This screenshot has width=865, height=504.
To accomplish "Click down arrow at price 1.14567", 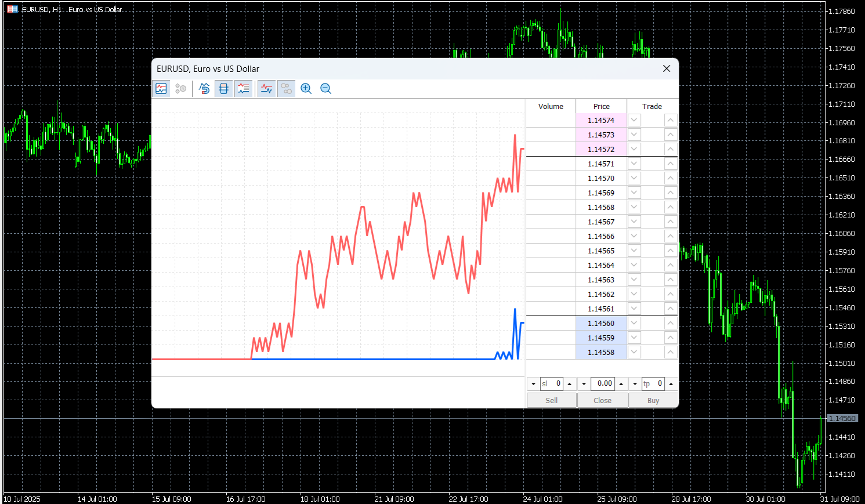I will pos(634,222).
